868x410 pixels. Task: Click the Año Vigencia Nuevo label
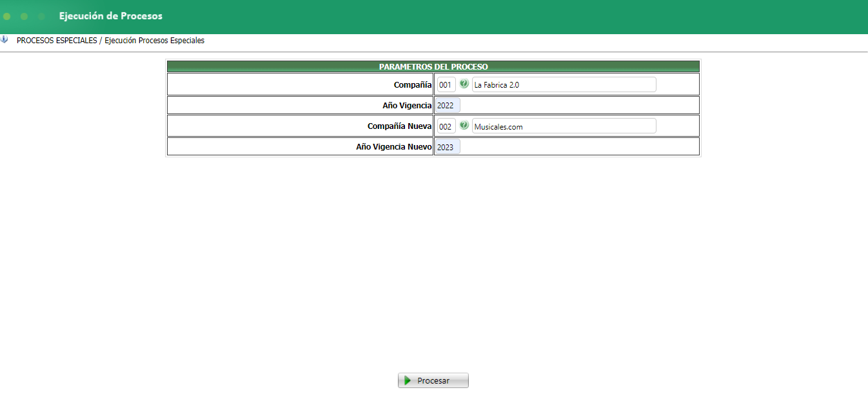pos(393,147)
